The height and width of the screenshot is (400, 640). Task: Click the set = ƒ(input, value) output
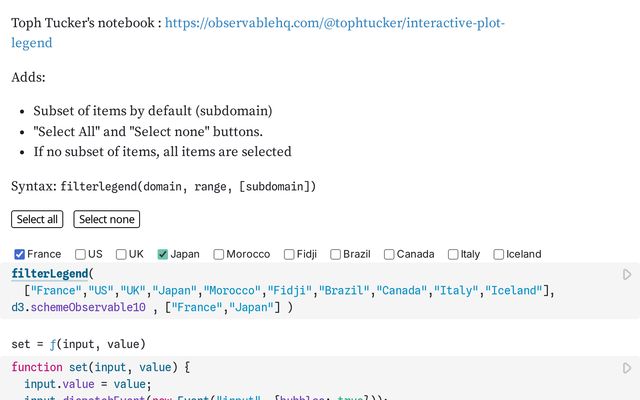pyautogui.click(x=65, y=344)
